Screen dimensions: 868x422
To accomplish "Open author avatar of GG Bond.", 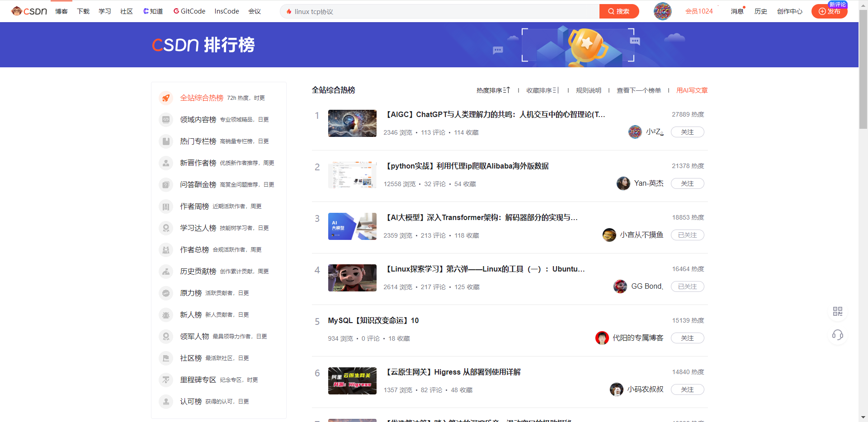I will point(620,286).
